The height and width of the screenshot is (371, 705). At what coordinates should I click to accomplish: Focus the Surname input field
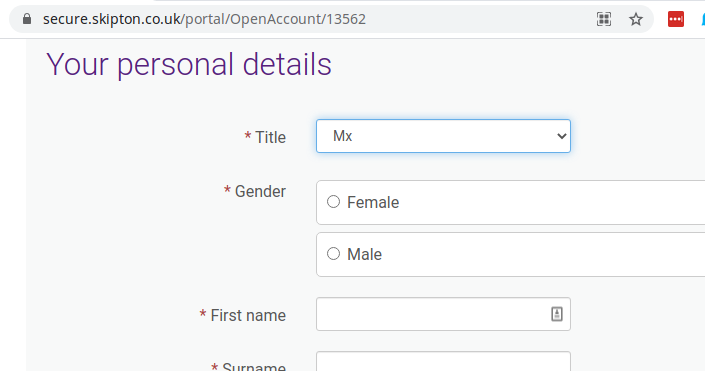[x=443, y=362]
